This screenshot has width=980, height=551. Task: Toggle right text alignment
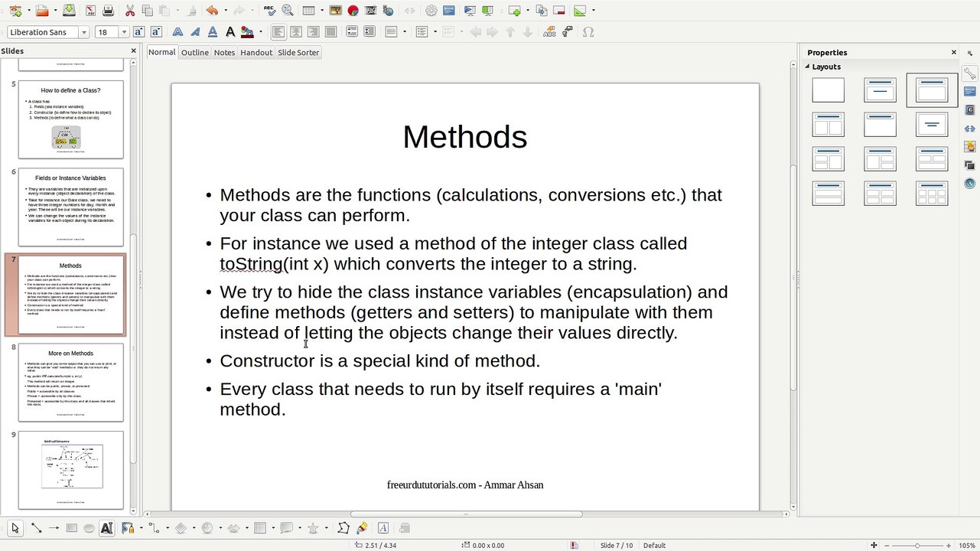click(313, 32)
